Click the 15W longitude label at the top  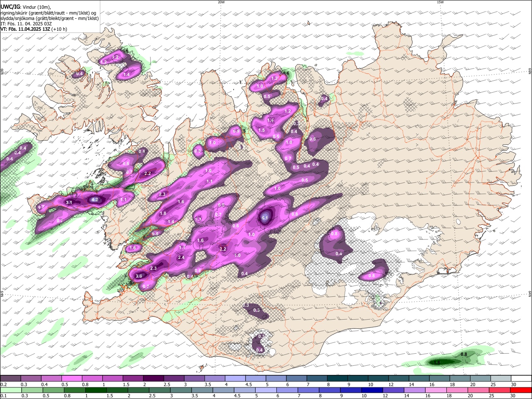pos(440,2)
